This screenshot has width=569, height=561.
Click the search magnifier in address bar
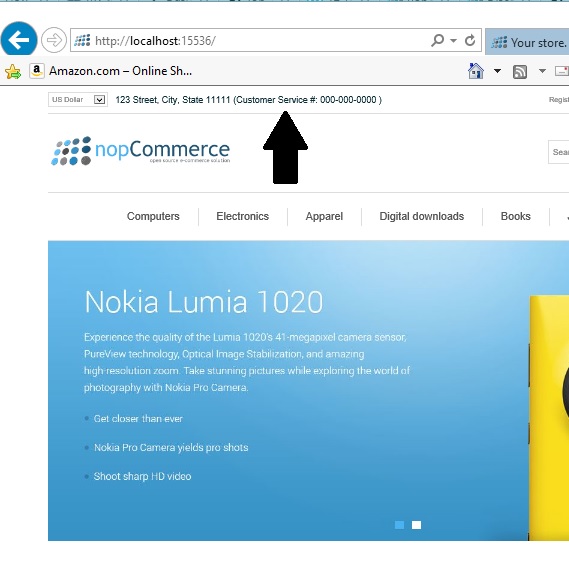437,40
